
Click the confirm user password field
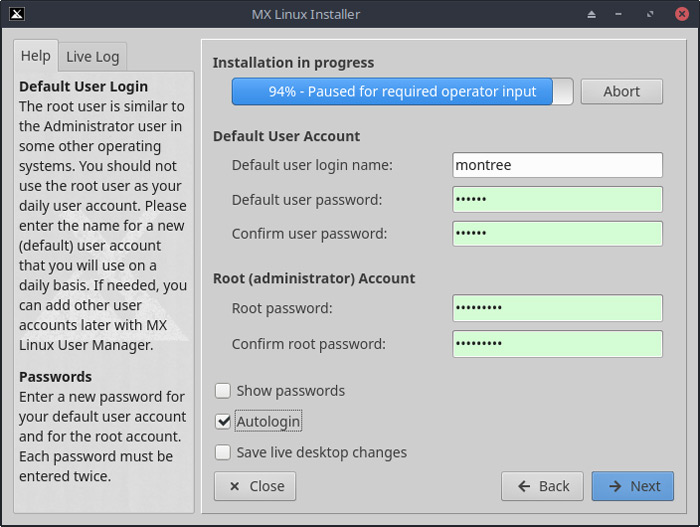(x=557, y=234)
